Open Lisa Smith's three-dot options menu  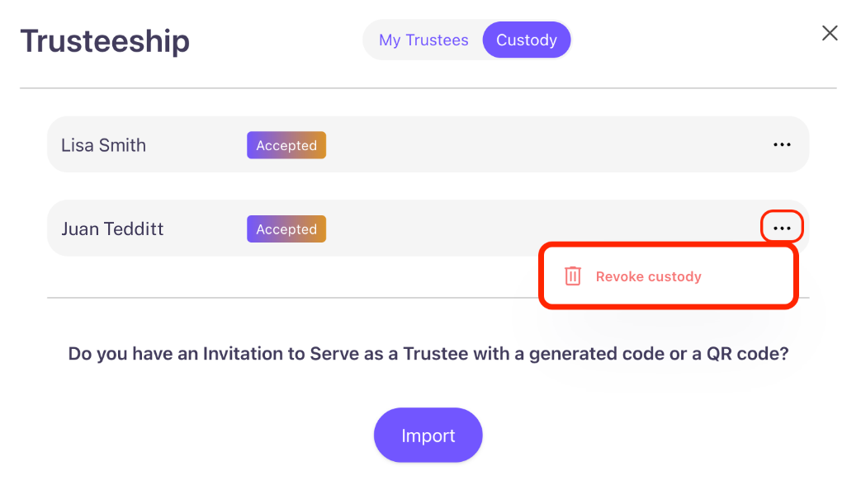782,145
